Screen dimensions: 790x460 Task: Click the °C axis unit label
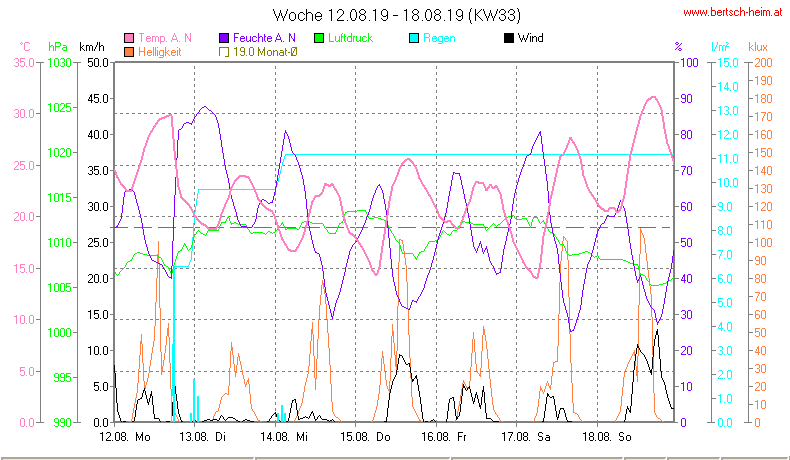point(25,47)
